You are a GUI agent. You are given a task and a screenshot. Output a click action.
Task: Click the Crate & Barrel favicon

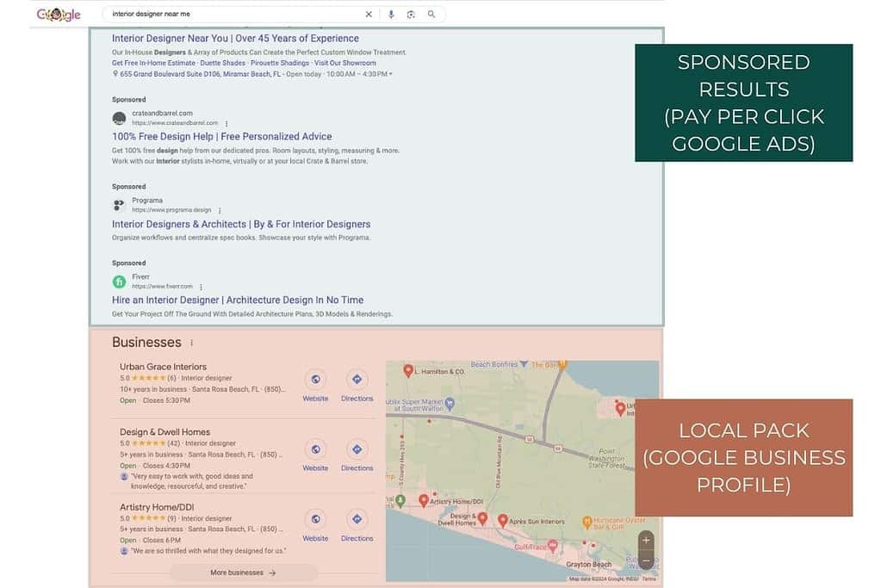pos(119,117)
